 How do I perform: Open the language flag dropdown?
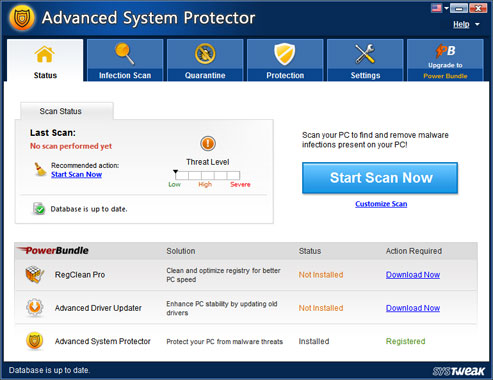[440, 8]
